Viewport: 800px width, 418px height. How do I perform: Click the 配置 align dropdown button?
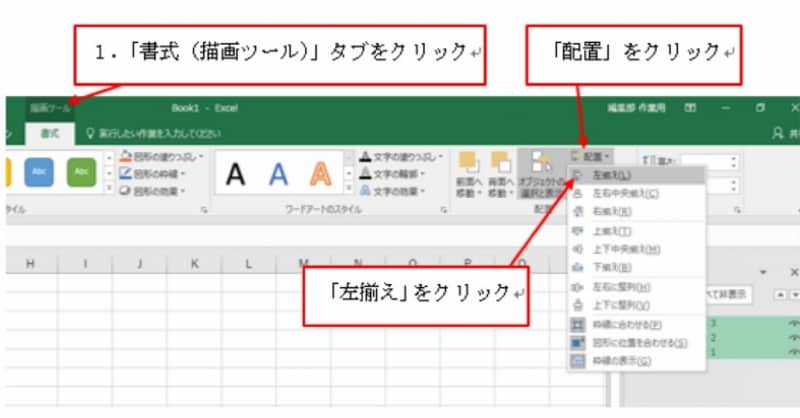point(590,156)
